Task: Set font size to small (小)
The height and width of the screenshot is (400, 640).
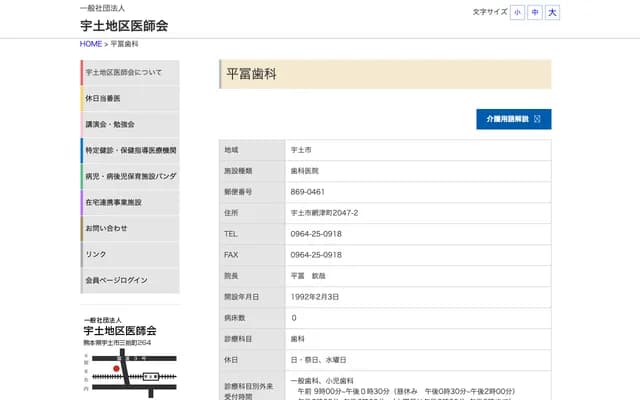Action: (517, 12)
